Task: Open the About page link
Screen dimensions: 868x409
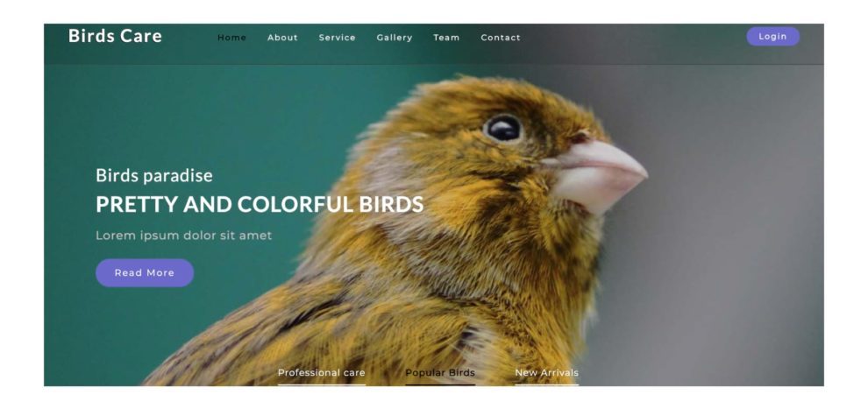Action: tap(282, 38)
